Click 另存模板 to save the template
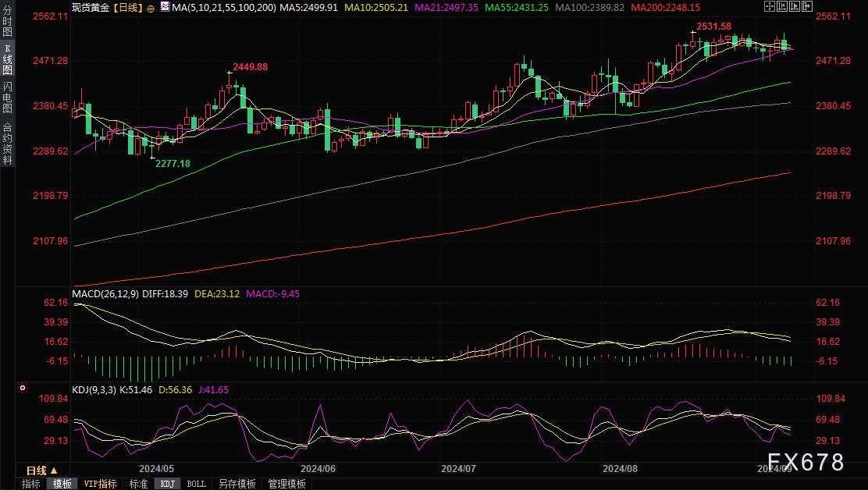The image size is (868, 490). (237, 484)
